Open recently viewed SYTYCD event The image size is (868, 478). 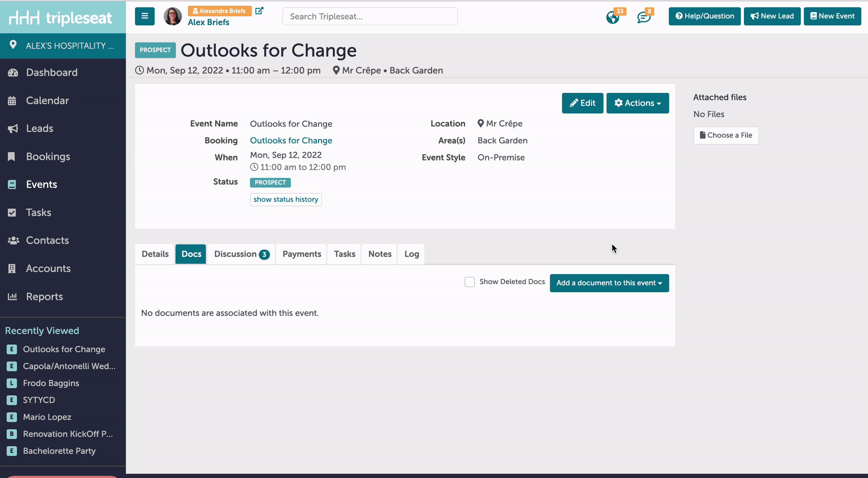39,400
